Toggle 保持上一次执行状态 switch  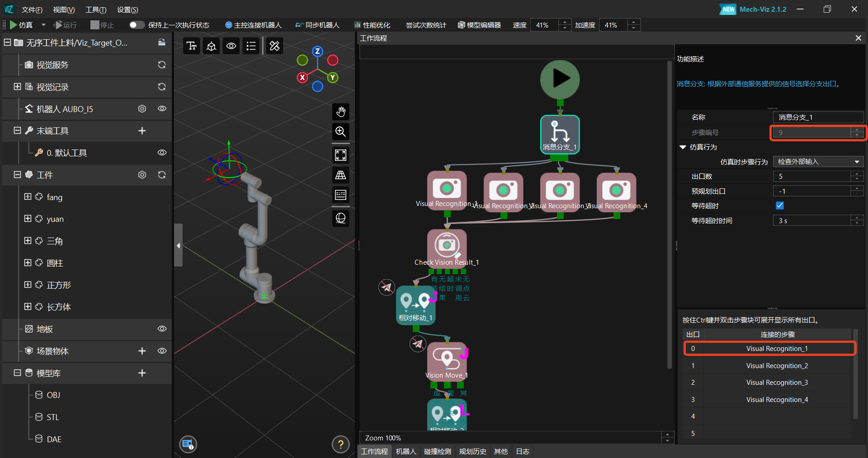tap(137, 25)
